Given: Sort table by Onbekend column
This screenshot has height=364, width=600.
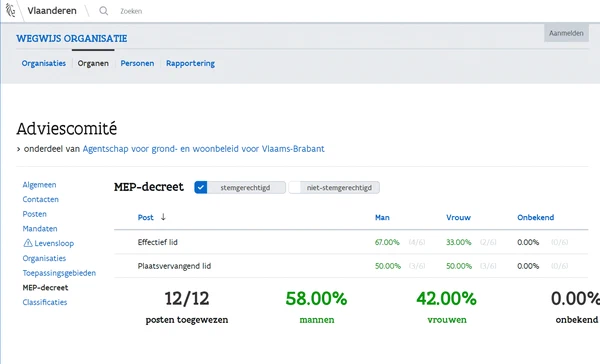Looking at the screenshot, I should 536,217.
